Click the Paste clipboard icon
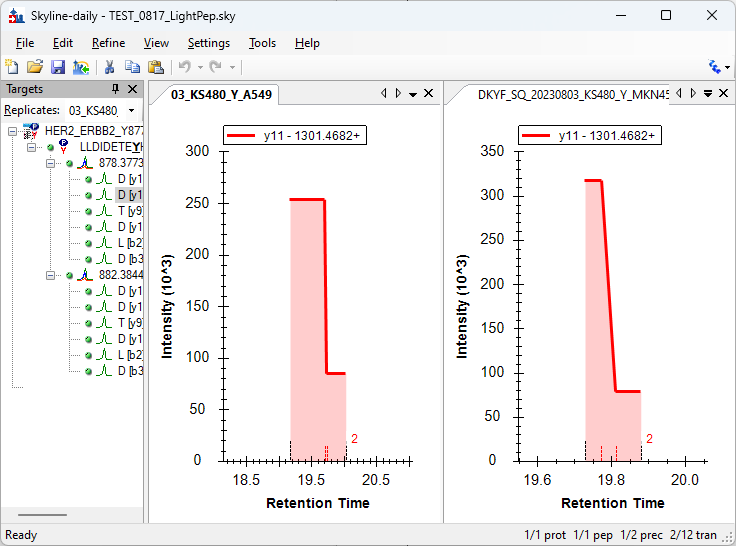This screenshot has width=736, height=546. [156, 67]
